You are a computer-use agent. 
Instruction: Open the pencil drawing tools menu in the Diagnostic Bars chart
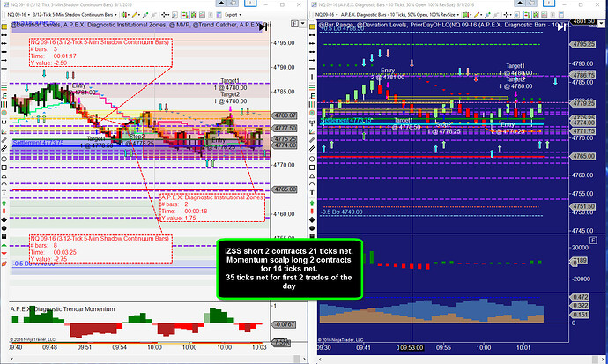tap(478, 15)
